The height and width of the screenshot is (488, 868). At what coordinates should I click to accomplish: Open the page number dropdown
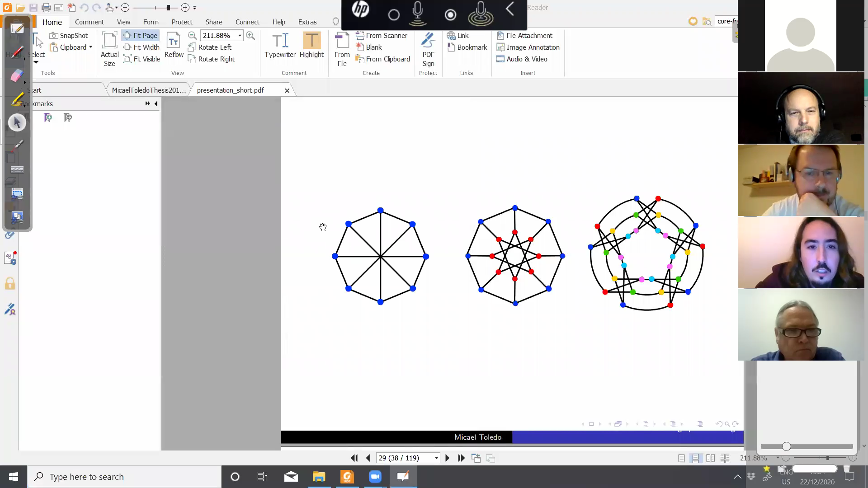[x=436, y=458]
